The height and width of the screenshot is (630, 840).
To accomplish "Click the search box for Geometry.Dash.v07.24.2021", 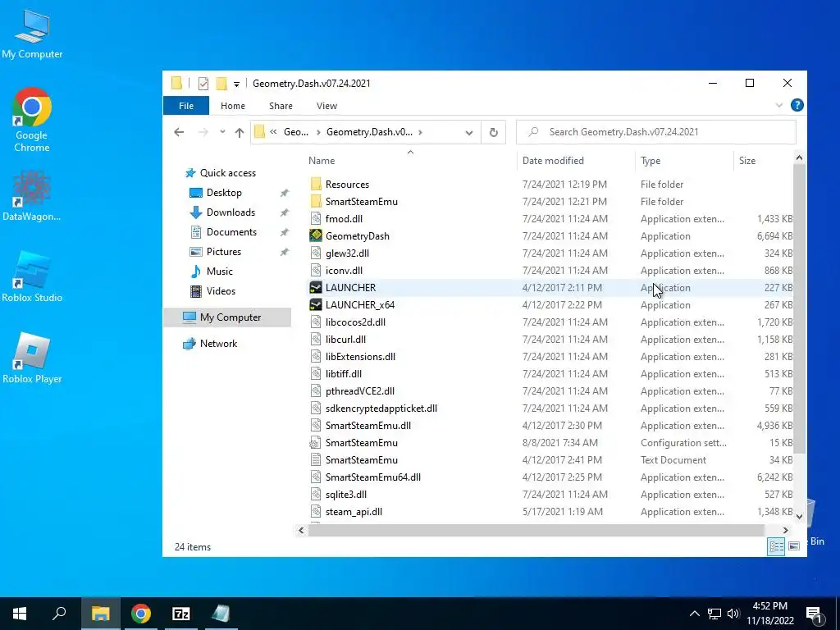I will (x=655, y=132).
